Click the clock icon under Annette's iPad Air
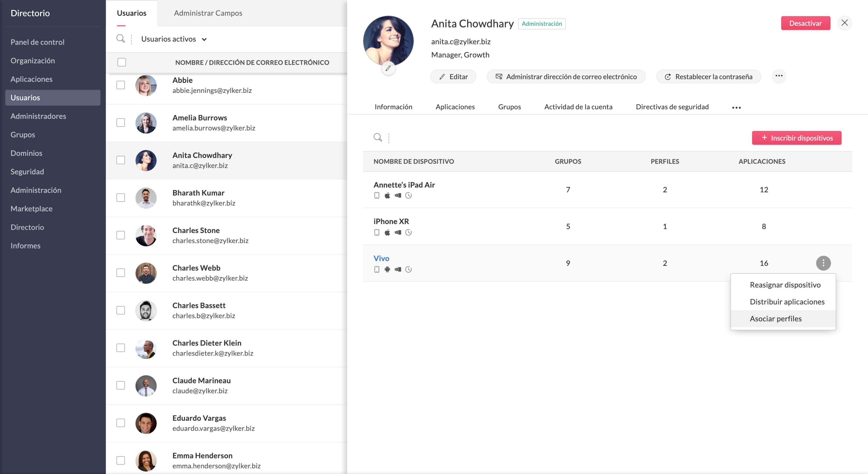The width and height of the screenshot is (868, 474). click(x=408, y=196)
